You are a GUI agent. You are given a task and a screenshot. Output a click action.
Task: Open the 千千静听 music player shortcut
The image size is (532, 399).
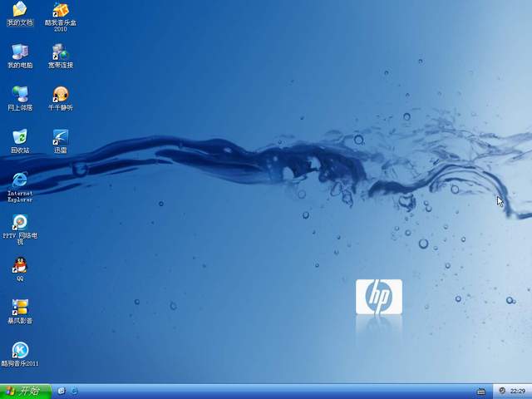(61, 95)
